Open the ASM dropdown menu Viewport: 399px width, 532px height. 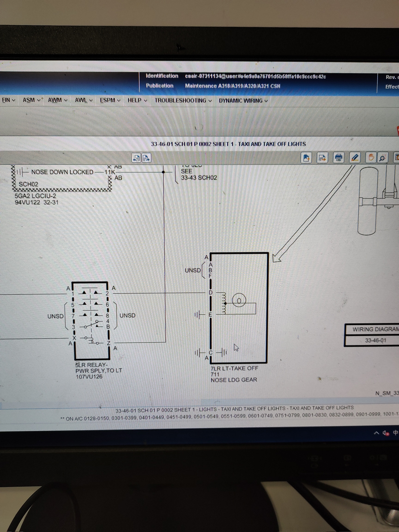tap(31, 100)
